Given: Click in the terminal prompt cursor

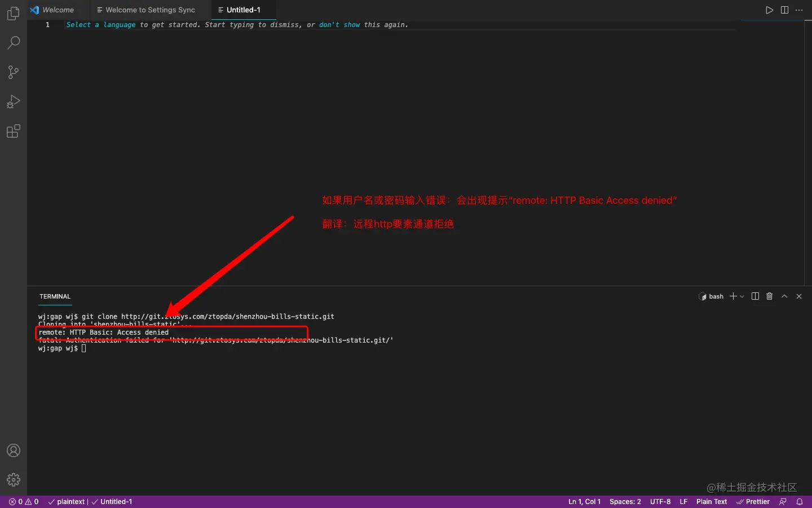Looking at the screenshot, I should [x=84, y=348].
